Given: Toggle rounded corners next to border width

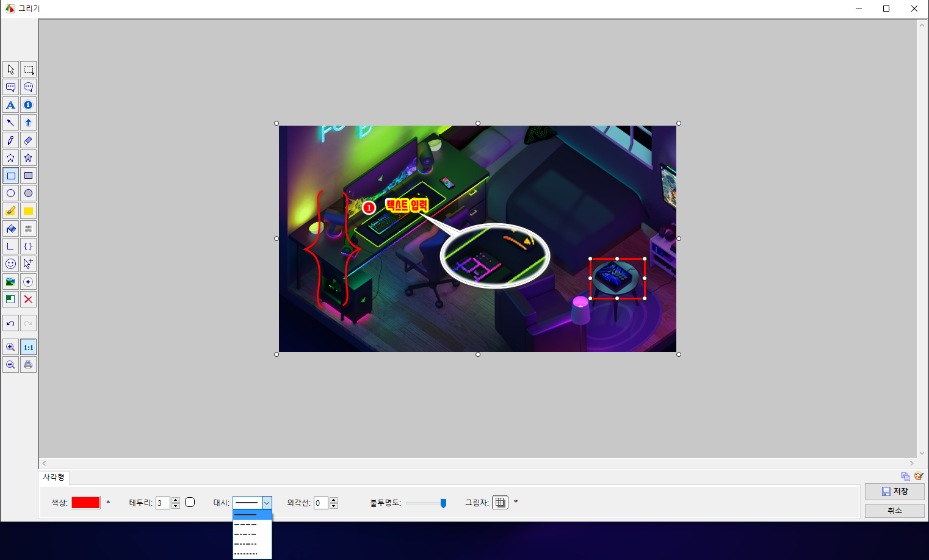Looking at the screenshot, I should pyautogui.click(x=190, y=502).
